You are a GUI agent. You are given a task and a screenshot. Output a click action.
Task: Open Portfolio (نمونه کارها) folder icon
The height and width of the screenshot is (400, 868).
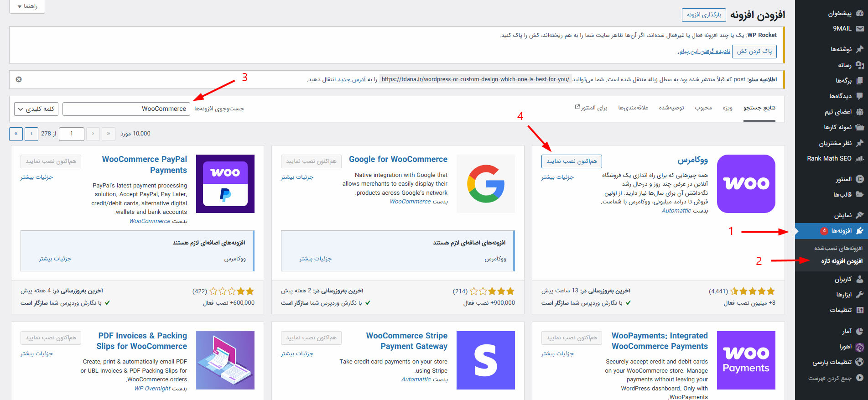(859, 127)
